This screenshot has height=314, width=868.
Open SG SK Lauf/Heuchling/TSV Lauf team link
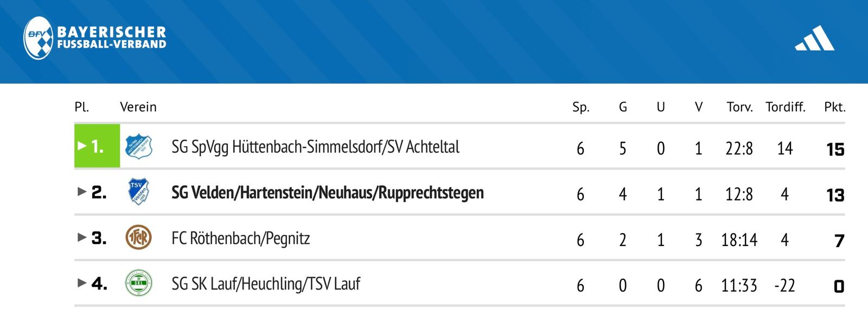(266, 284)
